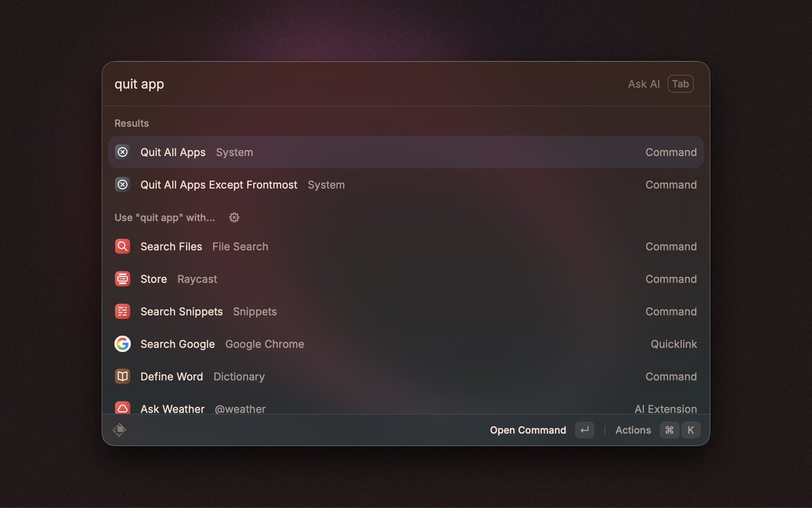Viewport: 812px width, 508px height.
Task: Open the Actions menu
Action: point(633,430)
